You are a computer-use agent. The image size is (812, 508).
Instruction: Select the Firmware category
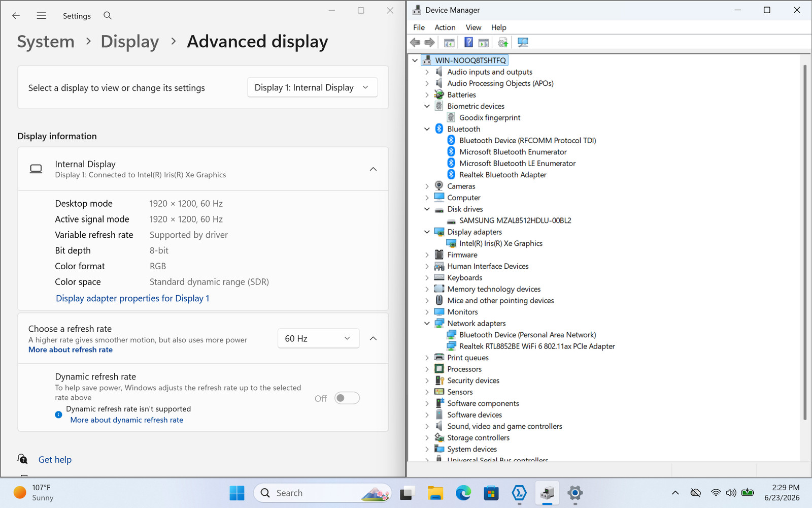coord(462,255)
